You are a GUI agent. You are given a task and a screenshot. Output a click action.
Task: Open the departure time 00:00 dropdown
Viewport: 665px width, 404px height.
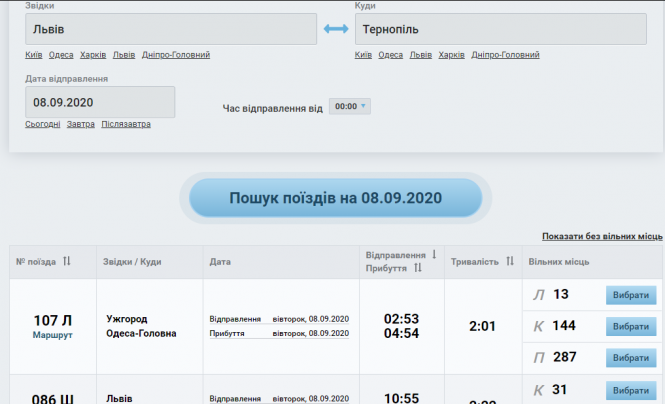point(350,106)
